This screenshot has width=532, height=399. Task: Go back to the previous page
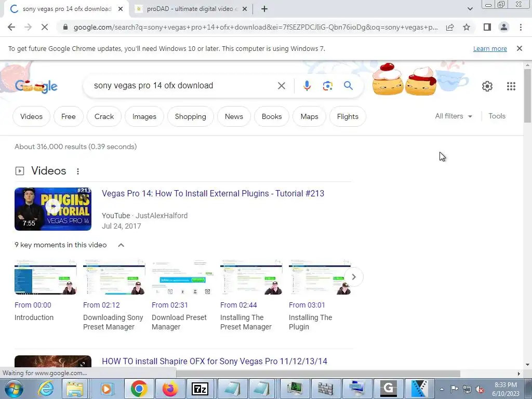(11, 27)
